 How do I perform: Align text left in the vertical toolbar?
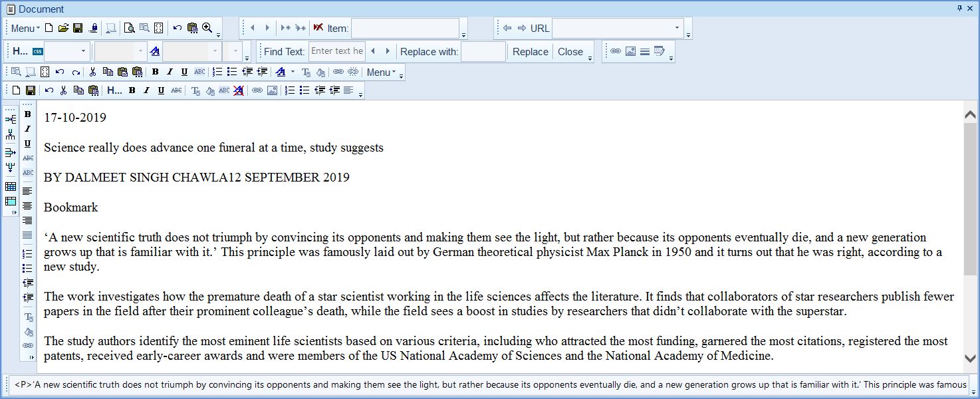(x=27, y=191)
